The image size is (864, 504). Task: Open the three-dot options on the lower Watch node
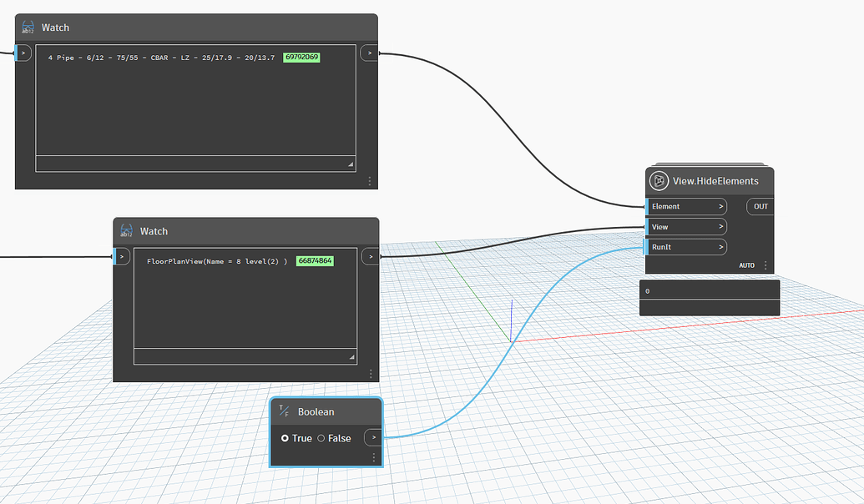[372, 373]
